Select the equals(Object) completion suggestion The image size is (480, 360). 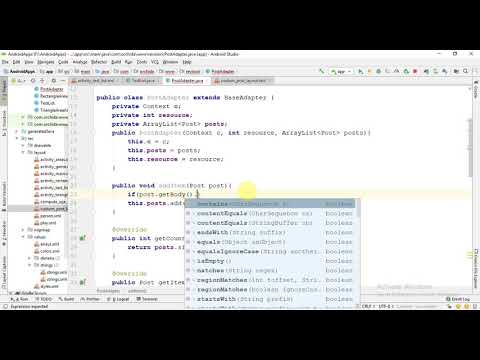(270, 242)
